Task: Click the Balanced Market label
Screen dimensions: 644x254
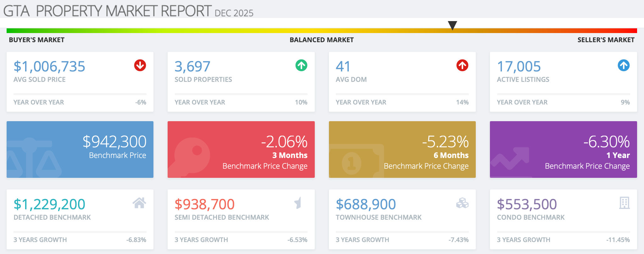Action: 321,40
